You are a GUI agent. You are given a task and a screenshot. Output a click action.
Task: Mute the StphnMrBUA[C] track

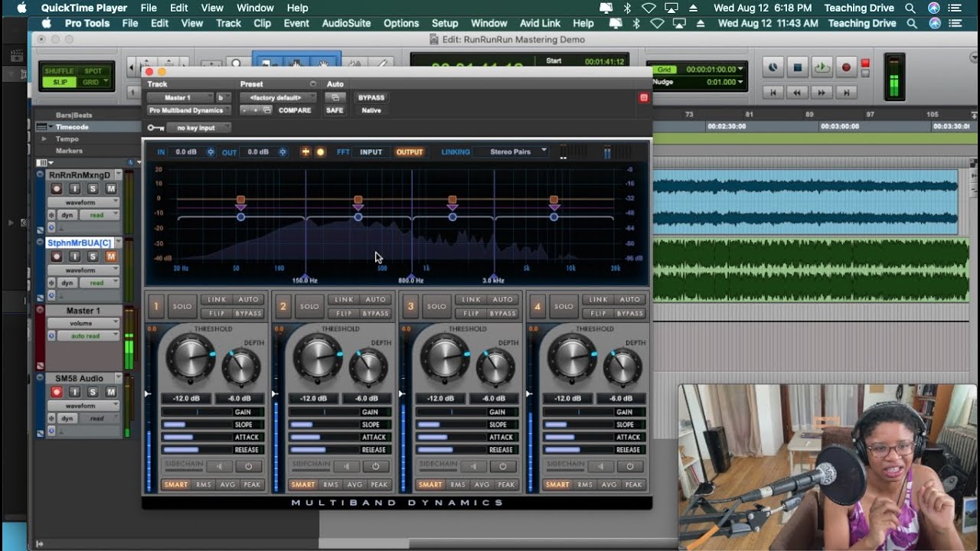(111, 256)
